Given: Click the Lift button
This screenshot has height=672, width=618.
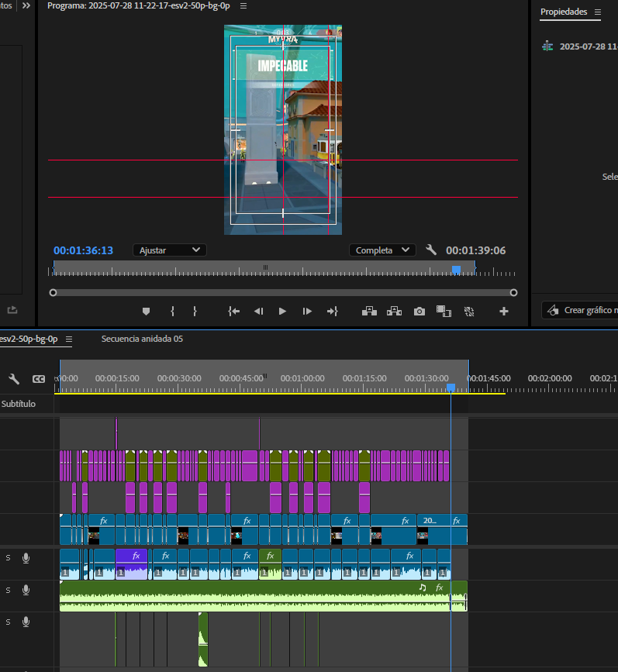Looking at the screenshot, I should coord(369,312).
